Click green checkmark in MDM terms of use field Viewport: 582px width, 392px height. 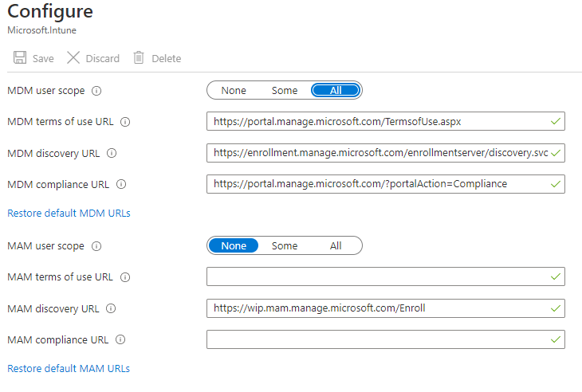point(556,121)
